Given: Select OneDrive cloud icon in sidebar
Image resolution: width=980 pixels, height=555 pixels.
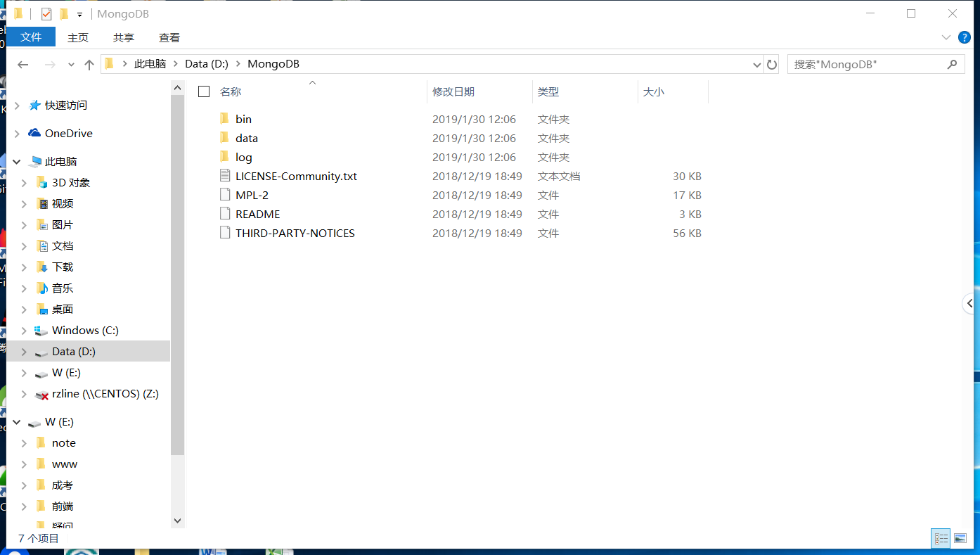Looking at the screenshot, I should [x=34, y=133].
